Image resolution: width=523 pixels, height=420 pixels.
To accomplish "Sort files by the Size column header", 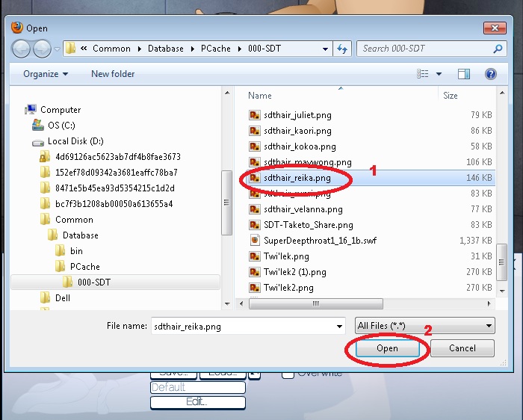I will (x=451, y=96).
